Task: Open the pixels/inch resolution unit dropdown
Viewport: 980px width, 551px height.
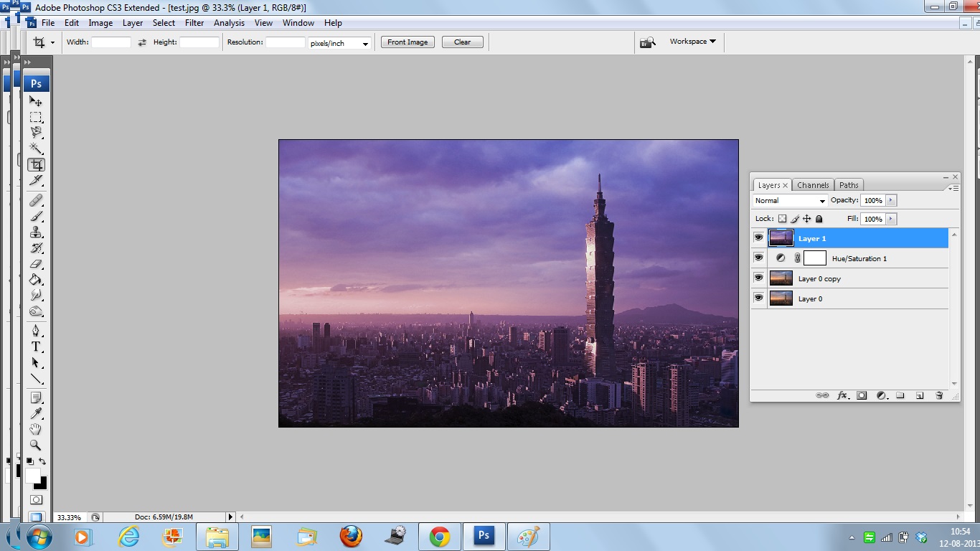Action: [340, 43]
